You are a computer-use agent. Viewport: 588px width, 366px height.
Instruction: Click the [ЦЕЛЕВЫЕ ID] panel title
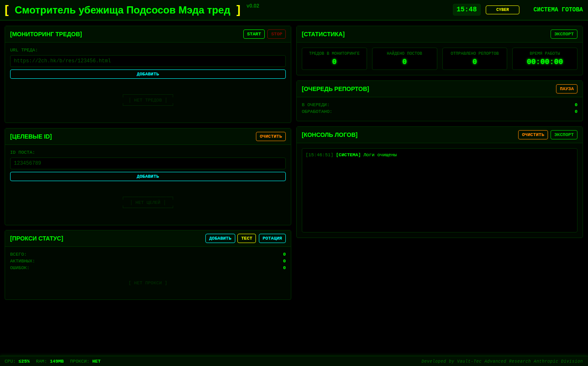[31, 136]
